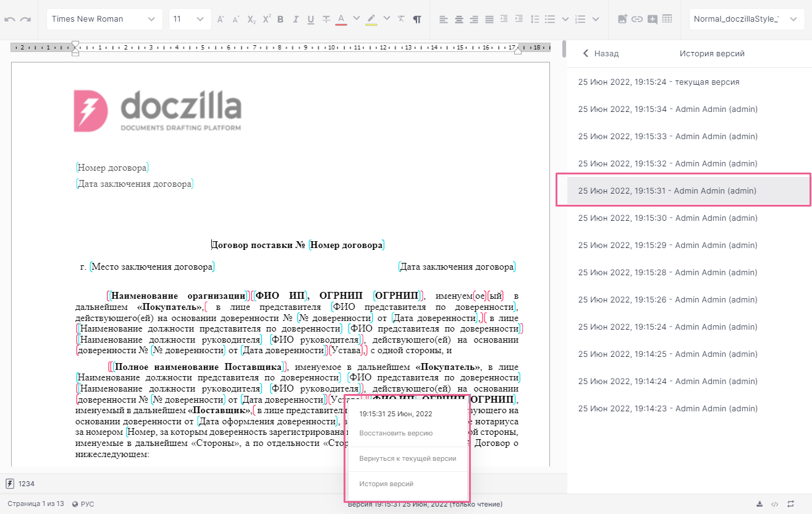Justify the text

point(489,19)
